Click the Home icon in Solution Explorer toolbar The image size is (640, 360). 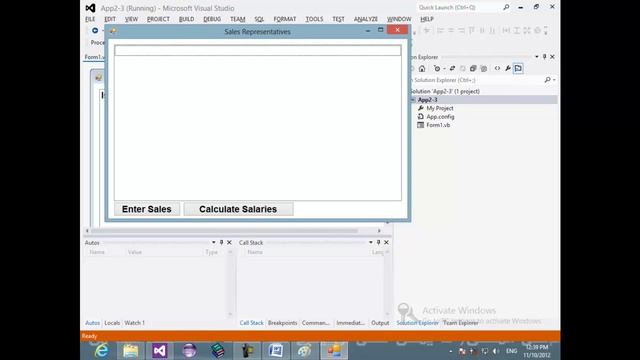(x=422, y=69)
